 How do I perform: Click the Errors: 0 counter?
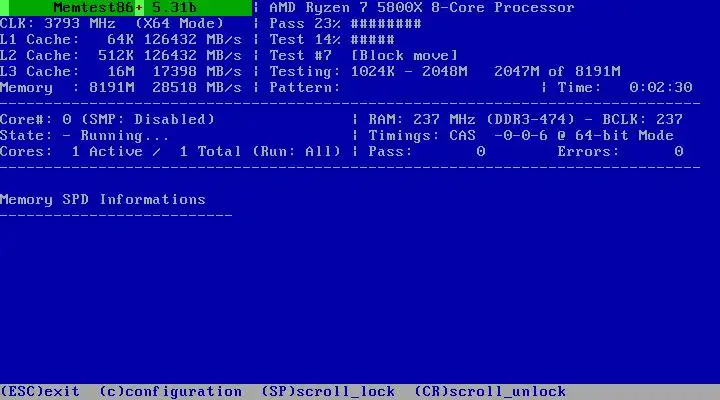pos(620,152)
